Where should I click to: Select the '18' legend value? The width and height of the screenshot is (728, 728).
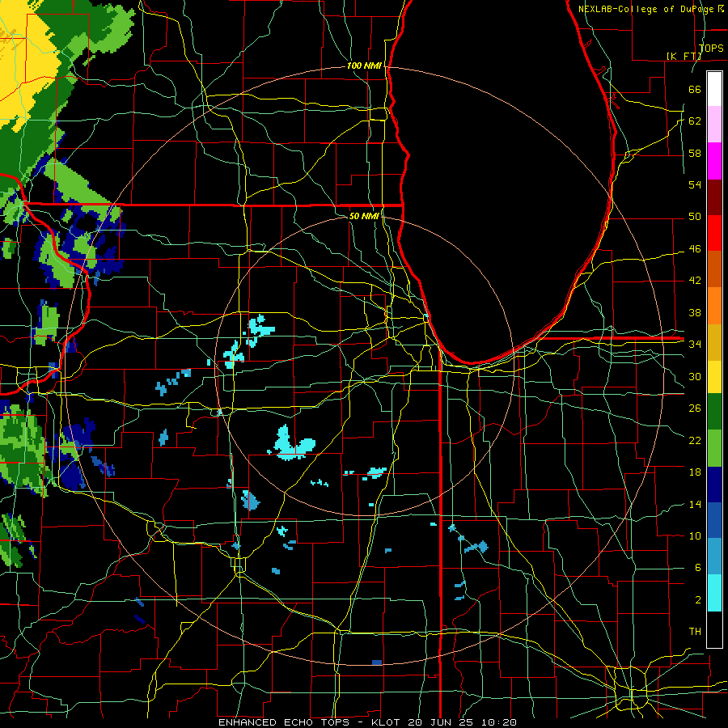coord(695,472)
